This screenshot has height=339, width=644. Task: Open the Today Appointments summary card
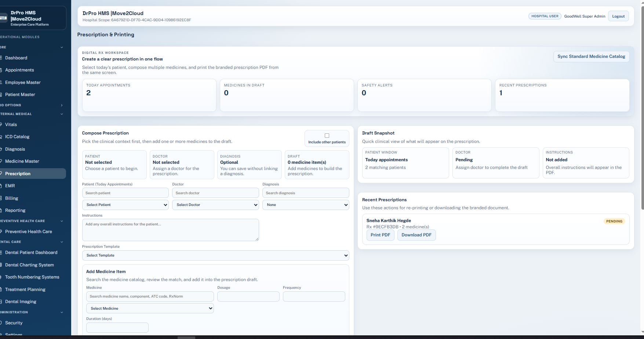pyautogui.click(x=149, y=95)
